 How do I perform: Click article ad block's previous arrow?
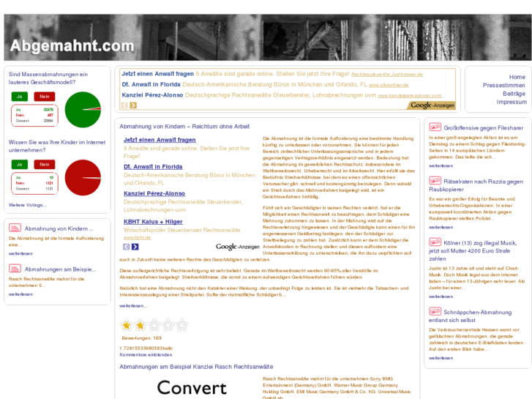(x=126, y=247)
